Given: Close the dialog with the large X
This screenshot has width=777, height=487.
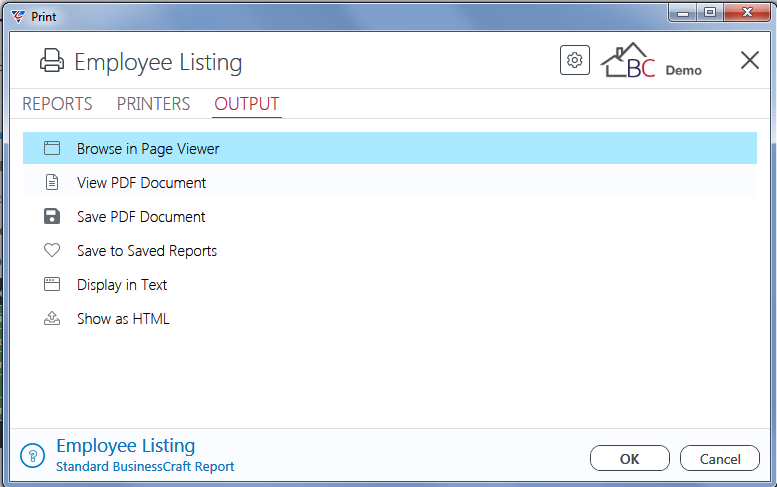Looking at the screenshot, I should [x=750, y=60].
